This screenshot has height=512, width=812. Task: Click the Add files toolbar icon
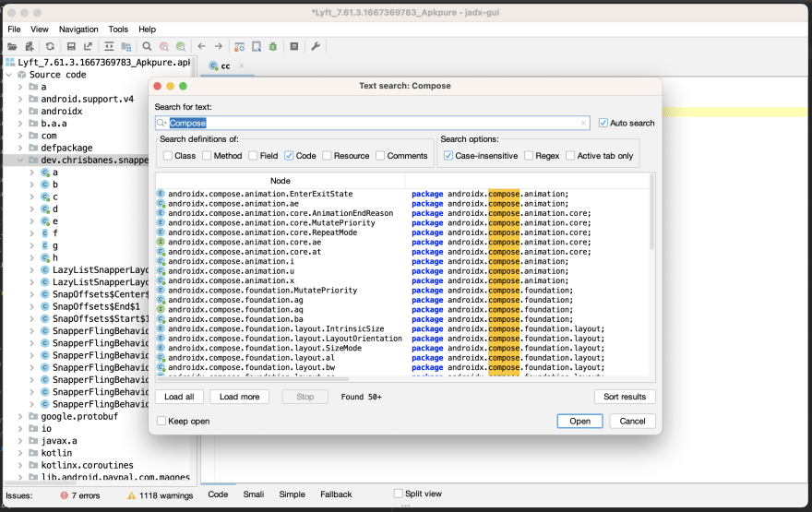pyautogui.click(x=30, y=47)
